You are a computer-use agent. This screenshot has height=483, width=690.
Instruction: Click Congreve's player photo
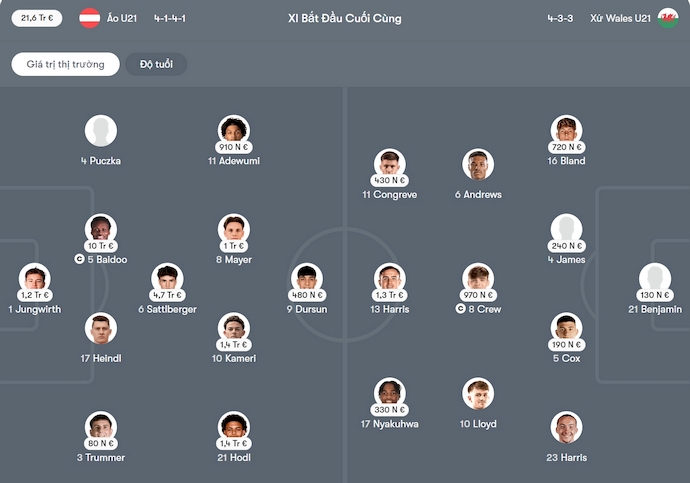pyautogui.click(x=389, y=164)
